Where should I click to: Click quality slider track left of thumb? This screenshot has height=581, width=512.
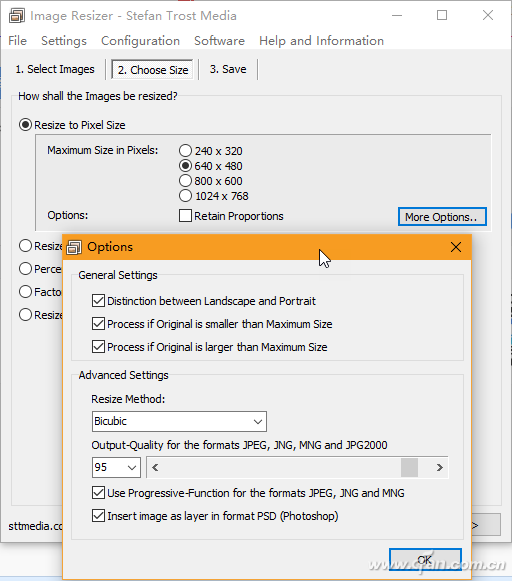point(282,467)
